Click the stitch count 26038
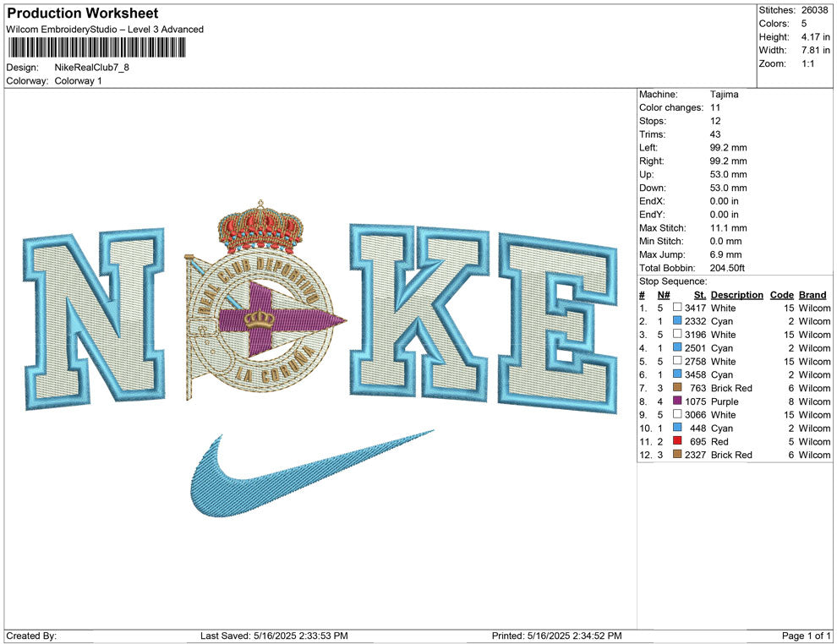Image resolution: width=837 pixels, height=644 pixels. 814,10
